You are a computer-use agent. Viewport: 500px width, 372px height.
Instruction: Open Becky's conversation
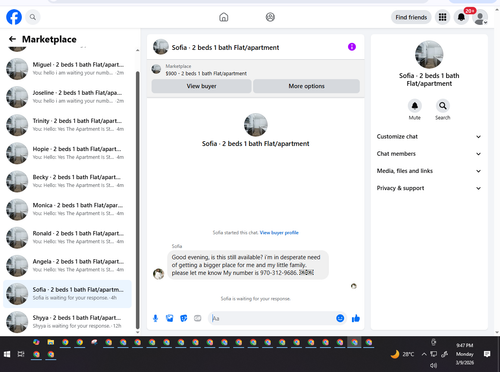tap(67, 181)
